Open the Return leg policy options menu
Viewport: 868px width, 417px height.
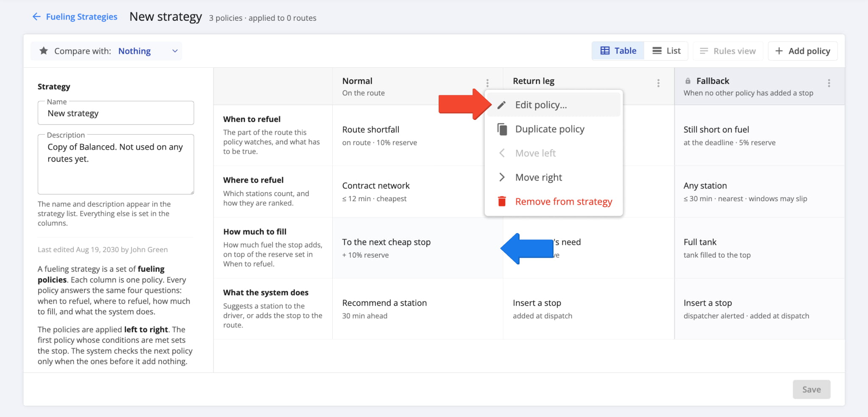point(658,83)
